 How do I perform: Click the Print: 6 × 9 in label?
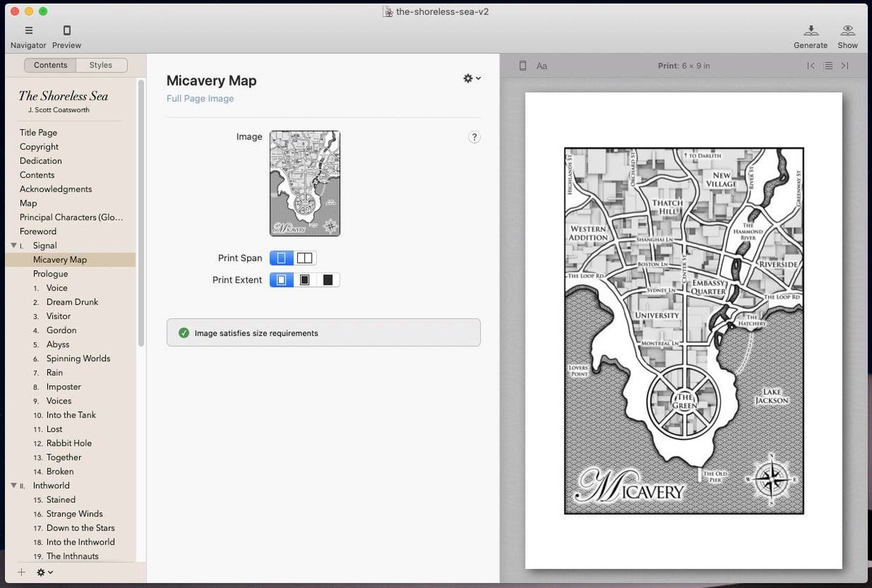click(x=684, y=65)
